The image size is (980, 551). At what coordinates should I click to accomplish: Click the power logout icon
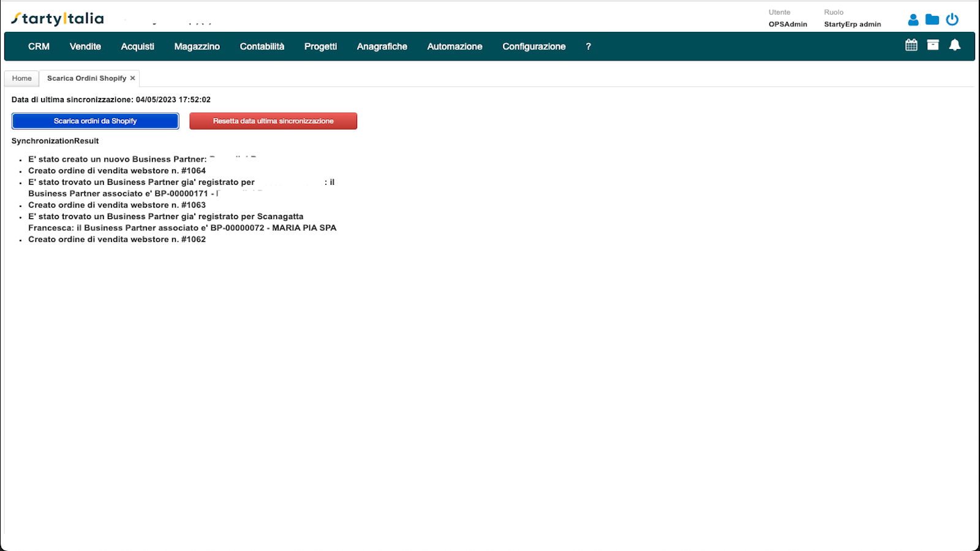[x=952, y=20]
